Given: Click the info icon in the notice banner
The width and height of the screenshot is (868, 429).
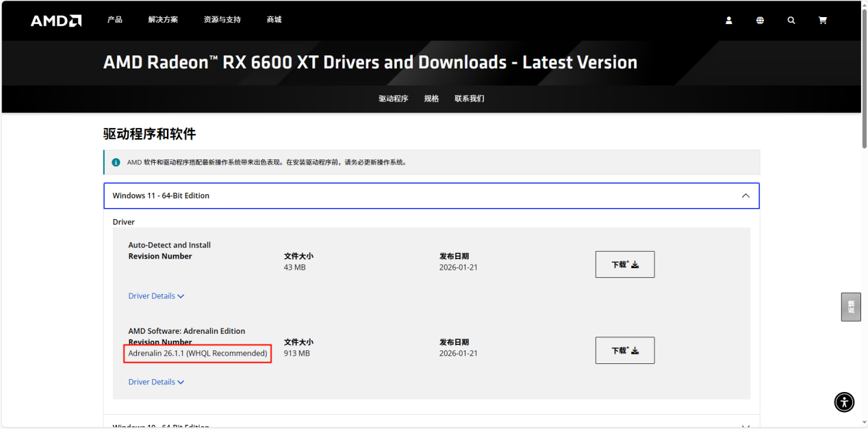Looking at the screenshot, I should pos(116,163).
